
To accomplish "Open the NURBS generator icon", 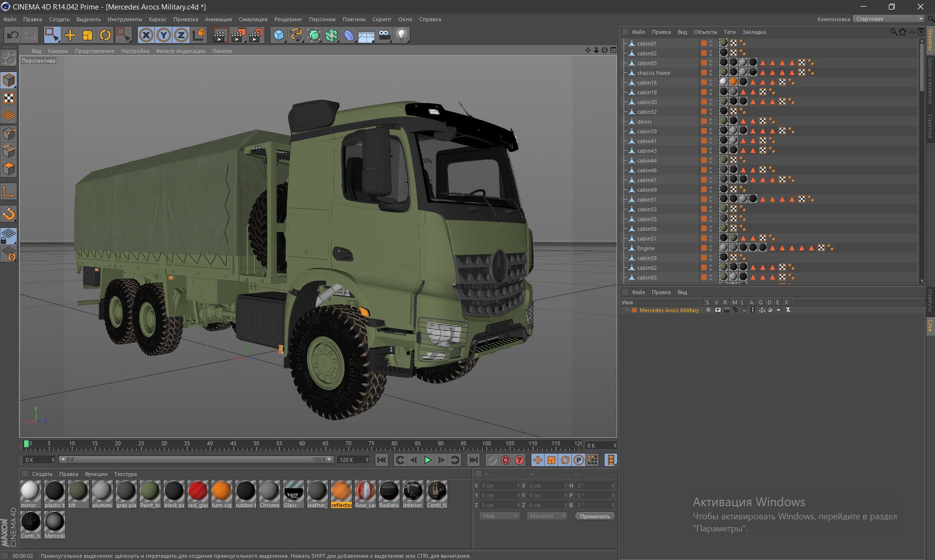I will pyautogui.click(x=314, y=35).
